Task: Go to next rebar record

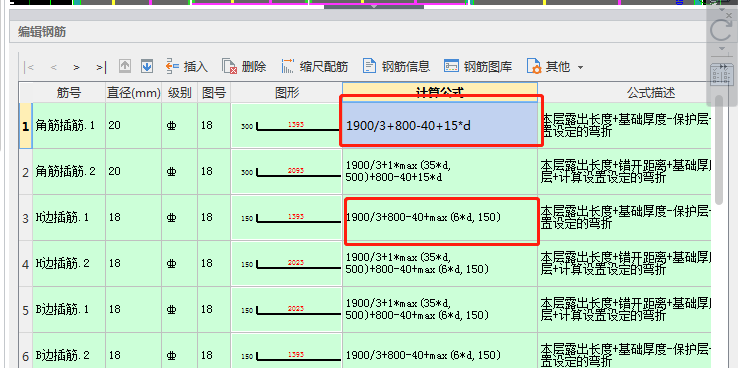Action: pyautogui.click(x=76, y=67)
